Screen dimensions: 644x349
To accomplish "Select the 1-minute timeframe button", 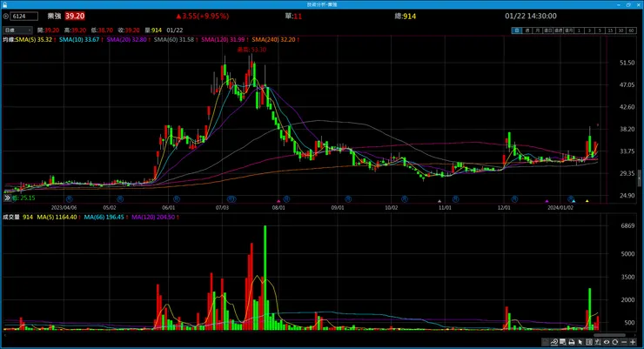I will pos(579,30).
